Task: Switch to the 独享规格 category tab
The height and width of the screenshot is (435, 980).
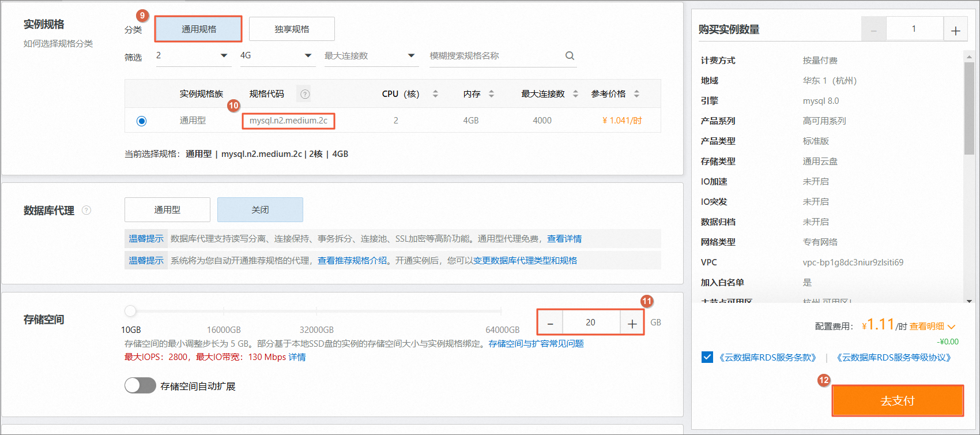Action: (292, 29)
